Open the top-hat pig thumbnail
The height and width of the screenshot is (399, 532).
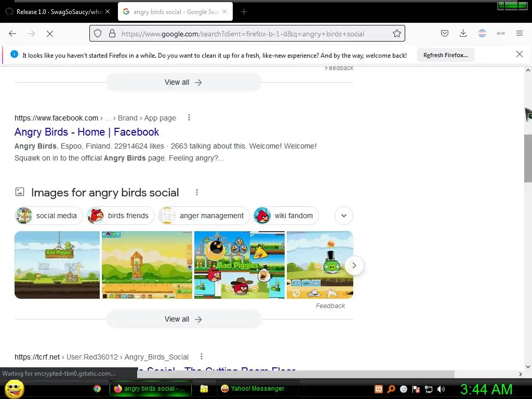[320, 265]
